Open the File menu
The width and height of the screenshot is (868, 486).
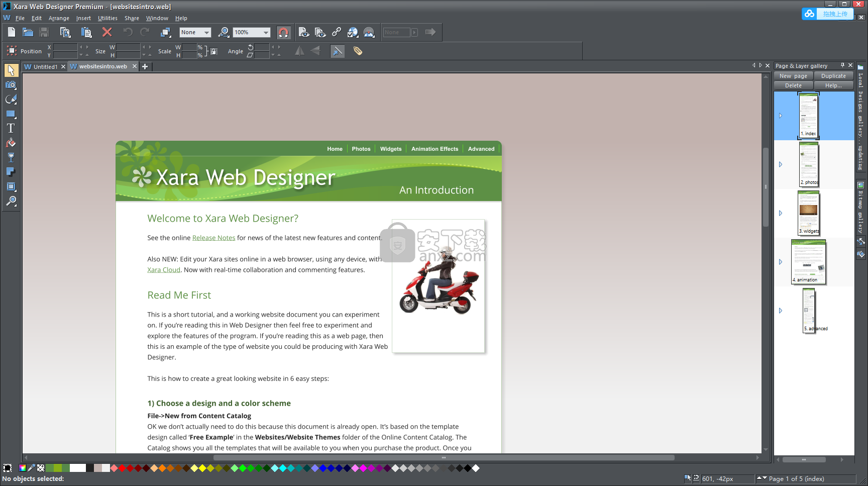pyautogui.click(x=20, y=18)
